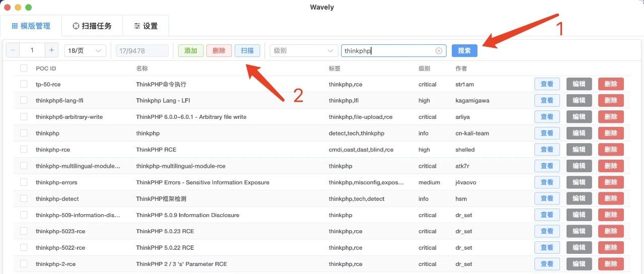Click the author cell j4vaovo
The image size is (644, 274).
click(x=466, y=182)
